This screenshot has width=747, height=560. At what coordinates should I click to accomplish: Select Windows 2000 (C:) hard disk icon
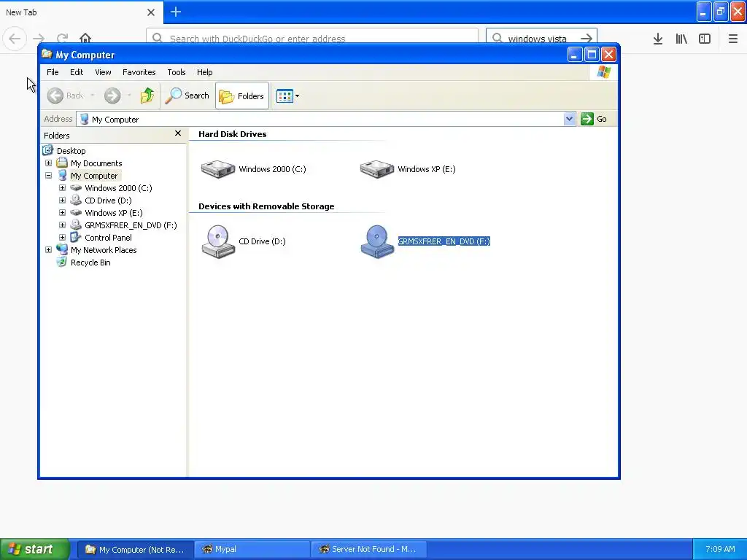pos(218,169)
